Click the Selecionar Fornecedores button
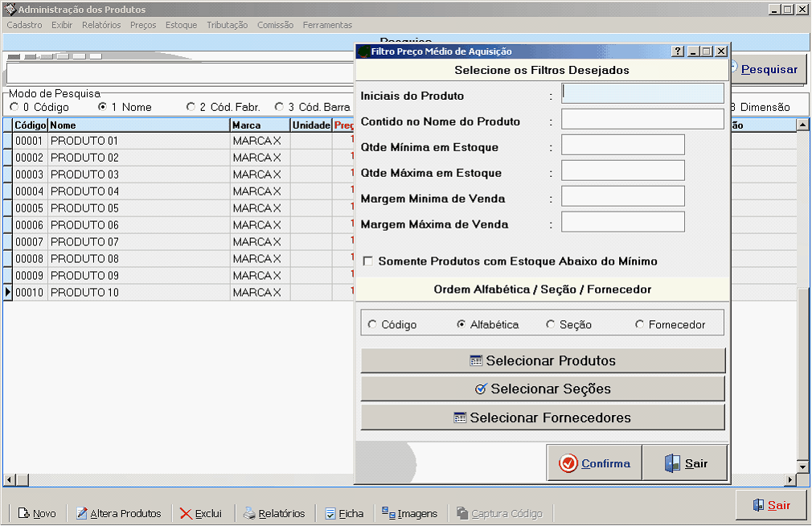 point(543,417)
